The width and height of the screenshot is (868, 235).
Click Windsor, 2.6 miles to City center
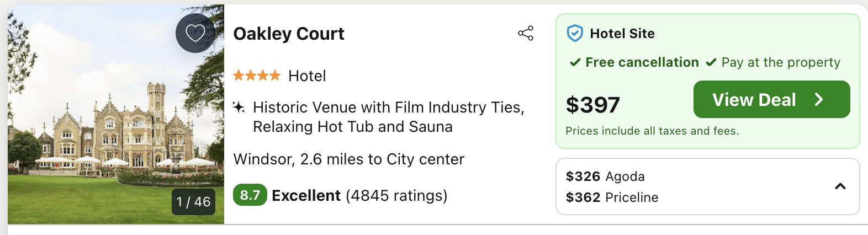tap(349, 159)
